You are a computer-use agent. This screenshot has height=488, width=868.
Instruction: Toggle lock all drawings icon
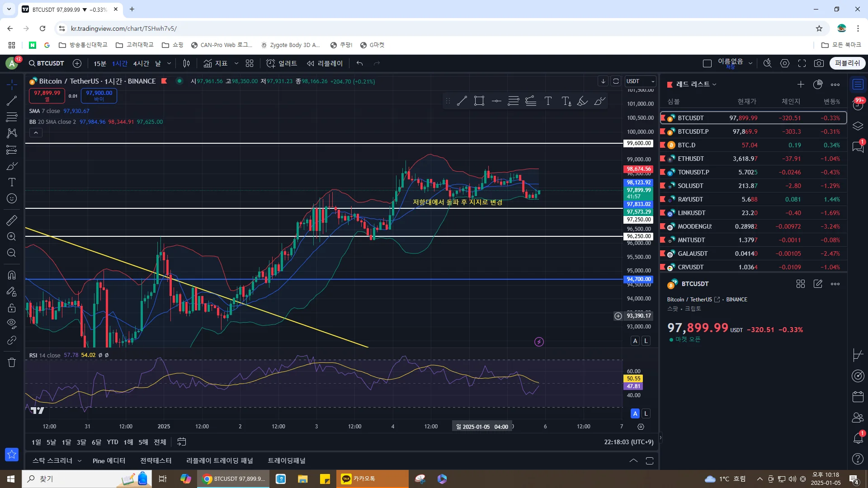click(12, 308)
